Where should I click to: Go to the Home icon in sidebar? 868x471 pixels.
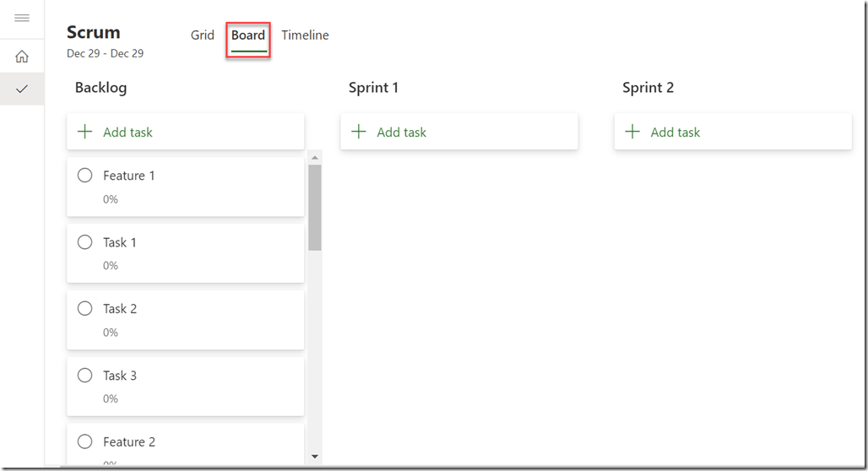point(22,57)
